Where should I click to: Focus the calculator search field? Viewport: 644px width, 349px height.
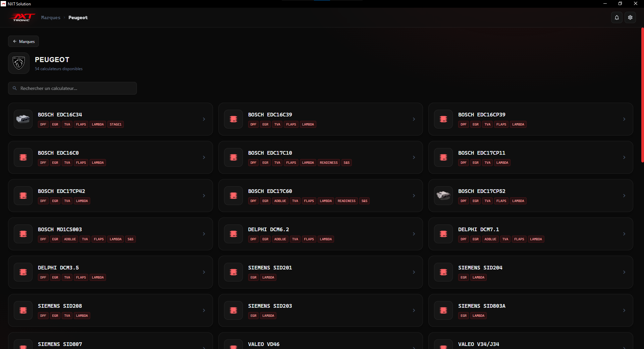point(72,88)
